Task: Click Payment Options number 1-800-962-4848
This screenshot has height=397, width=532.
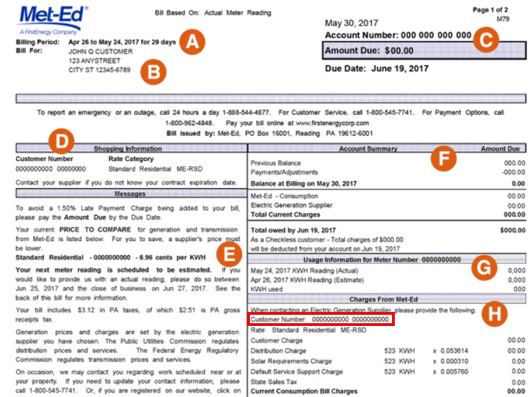Action: 189,123
